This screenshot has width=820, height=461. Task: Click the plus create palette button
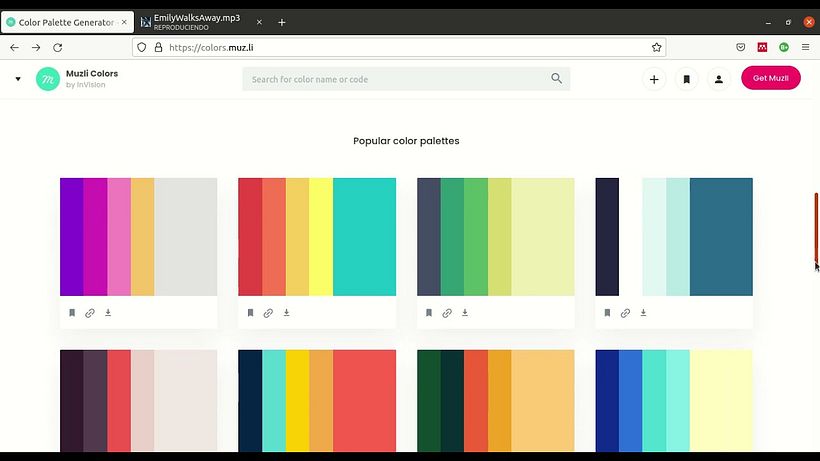[x=654, y=79]
